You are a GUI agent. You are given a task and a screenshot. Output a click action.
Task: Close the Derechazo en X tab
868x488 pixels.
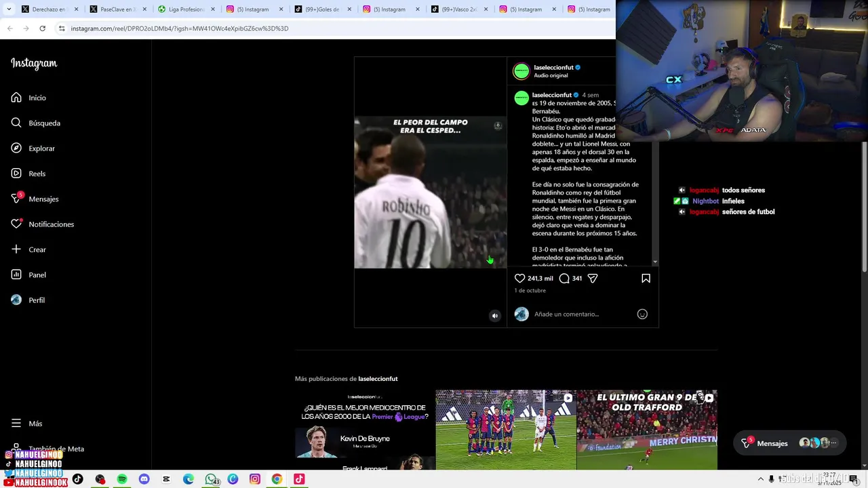(76, 9)
